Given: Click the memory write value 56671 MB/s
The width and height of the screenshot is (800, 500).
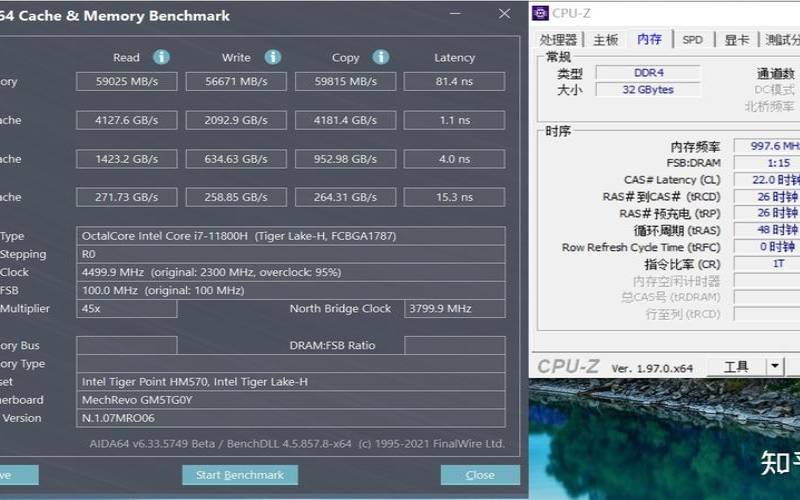Looking at the screenshot, I should point(236,82).
